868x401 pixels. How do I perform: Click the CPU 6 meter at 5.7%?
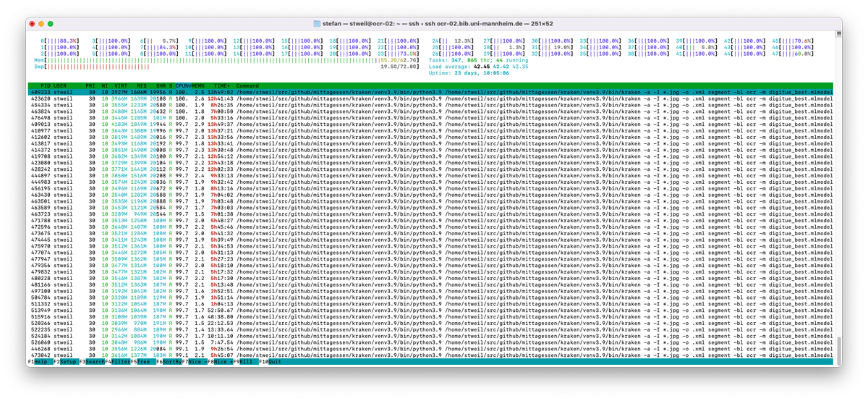[x=159, y=41]
